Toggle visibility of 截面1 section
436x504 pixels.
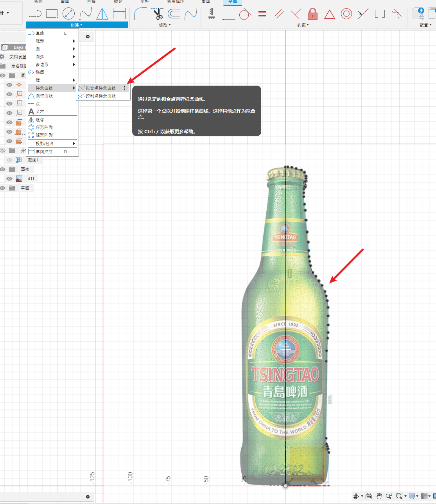[9, 160]
